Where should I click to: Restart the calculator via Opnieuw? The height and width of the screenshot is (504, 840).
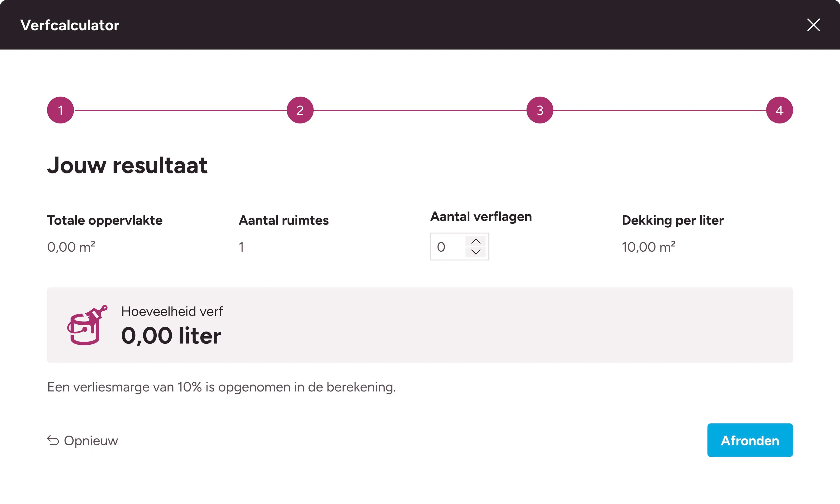[x=91, y=440]
